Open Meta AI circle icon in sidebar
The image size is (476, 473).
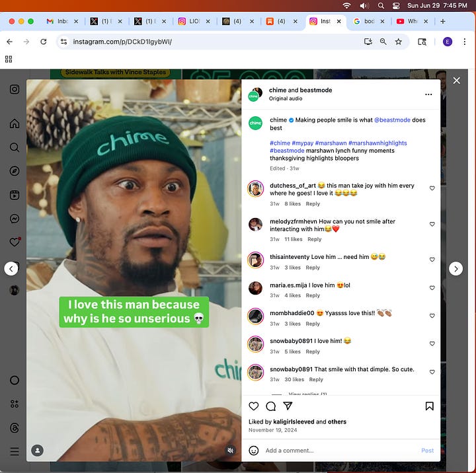15,380
